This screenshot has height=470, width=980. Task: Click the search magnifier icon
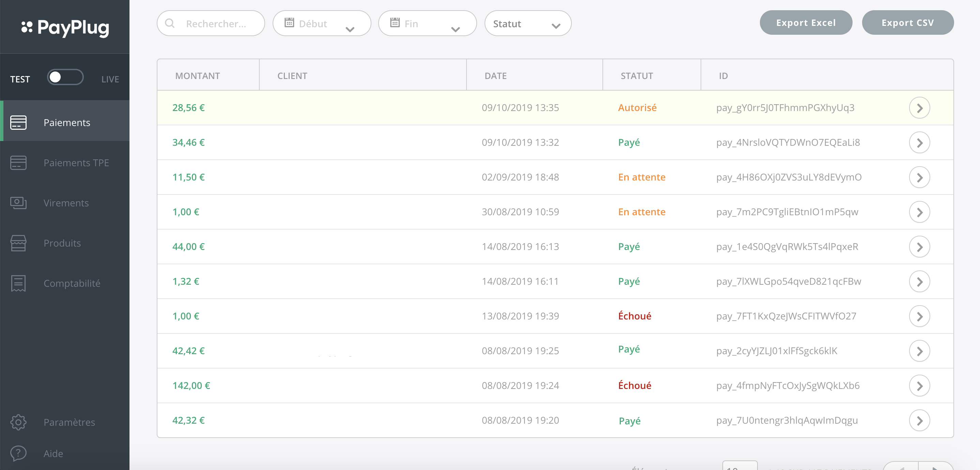coord(170,23)
